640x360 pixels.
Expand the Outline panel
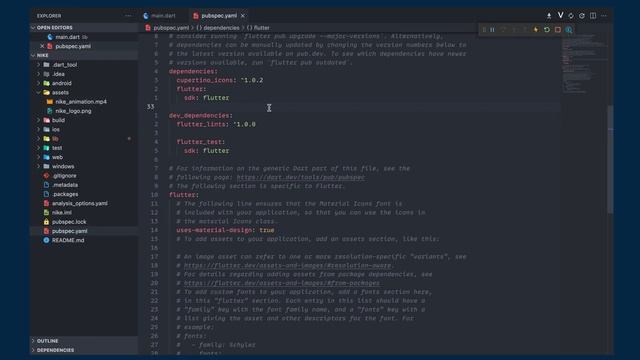[x=47, y=341]
